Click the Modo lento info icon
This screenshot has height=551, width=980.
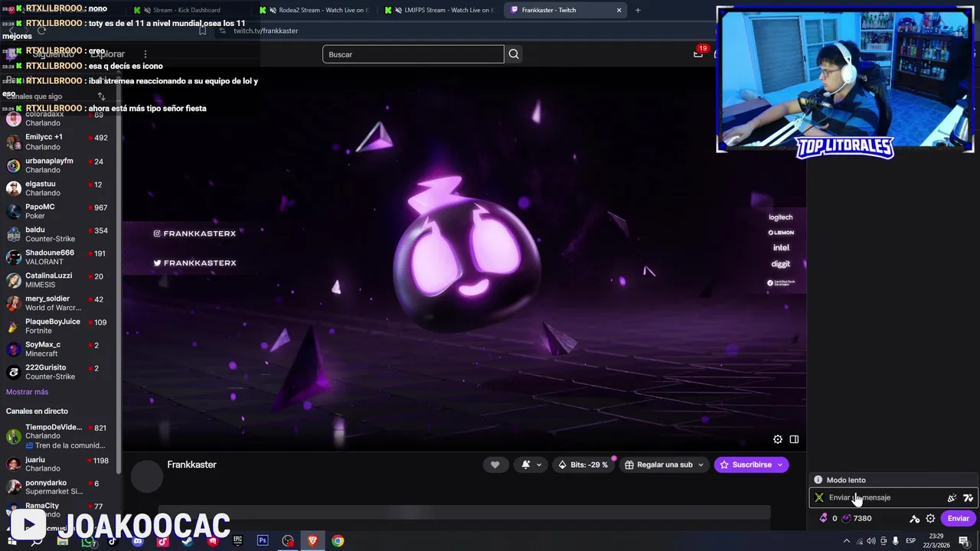tap(818, 480)
